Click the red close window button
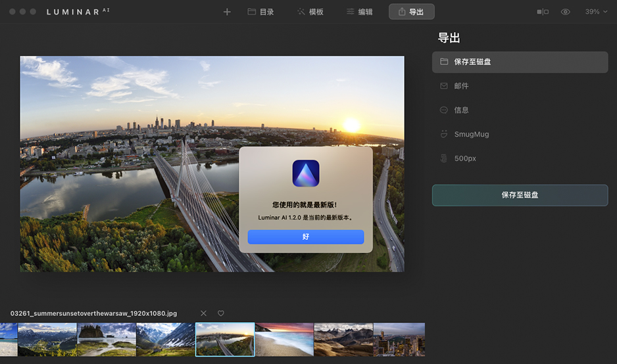 point(12,12)
